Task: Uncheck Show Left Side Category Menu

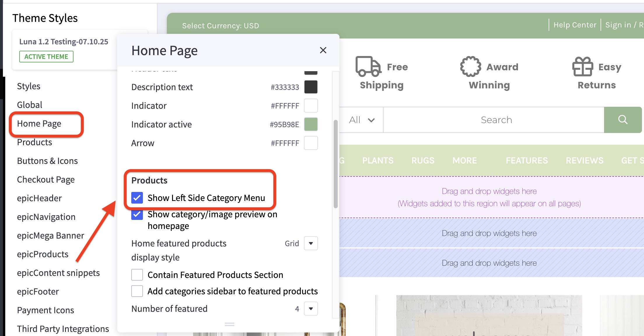Action: [x=137, y=198]
